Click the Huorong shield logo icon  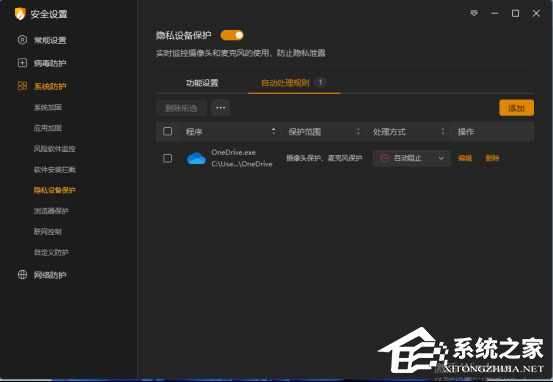(20, 14)
